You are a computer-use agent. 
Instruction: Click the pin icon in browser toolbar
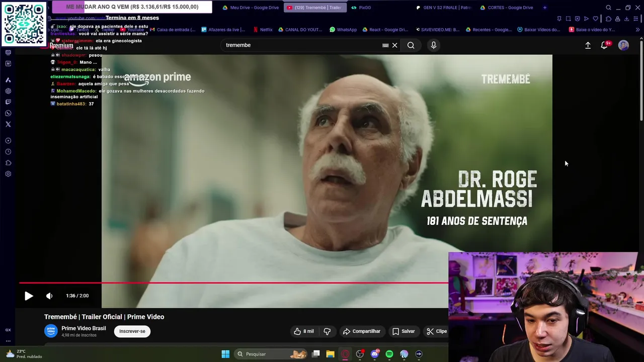click(559, 19)
